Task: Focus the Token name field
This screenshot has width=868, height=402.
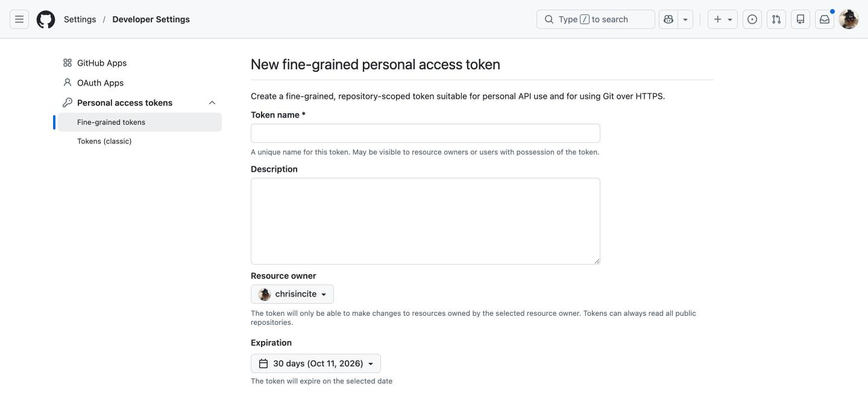Action: tap(426, 133)
